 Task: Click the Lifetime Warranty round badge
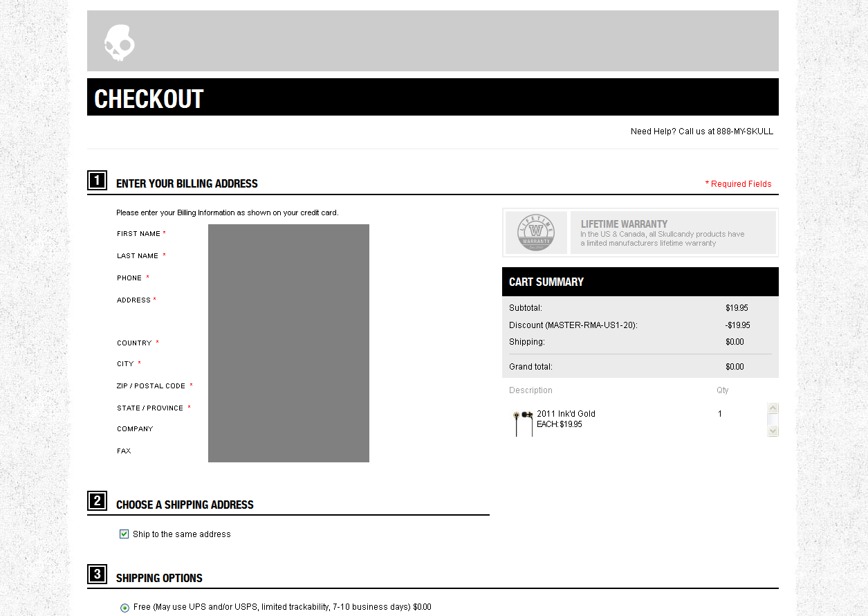536,233
